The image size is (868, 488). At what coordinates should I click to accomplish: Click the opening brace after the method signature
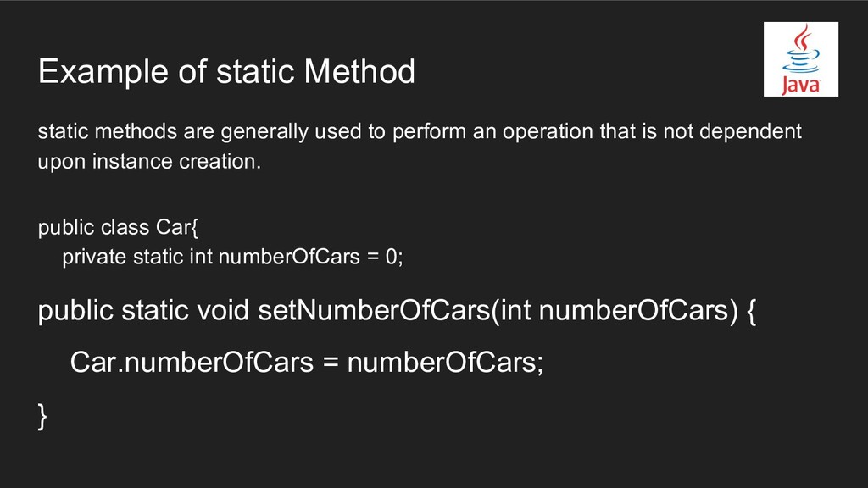(751, 312)
